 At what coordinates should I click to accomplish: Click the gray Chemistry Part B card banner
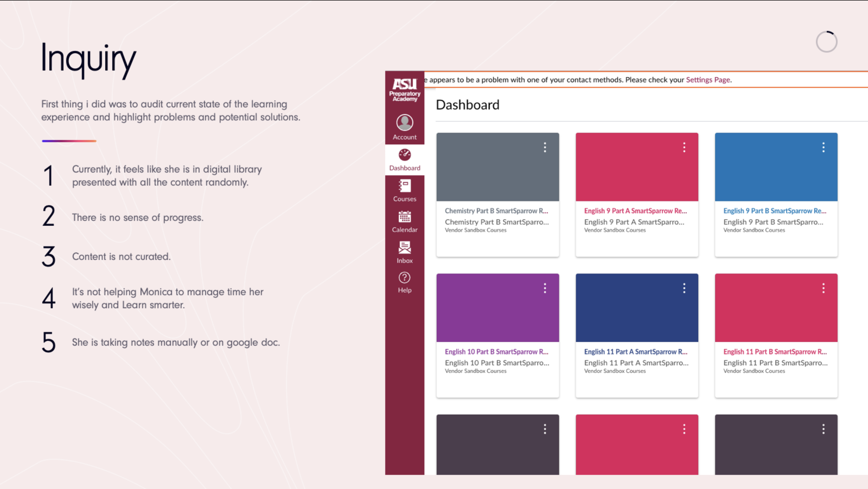point(498,167)
